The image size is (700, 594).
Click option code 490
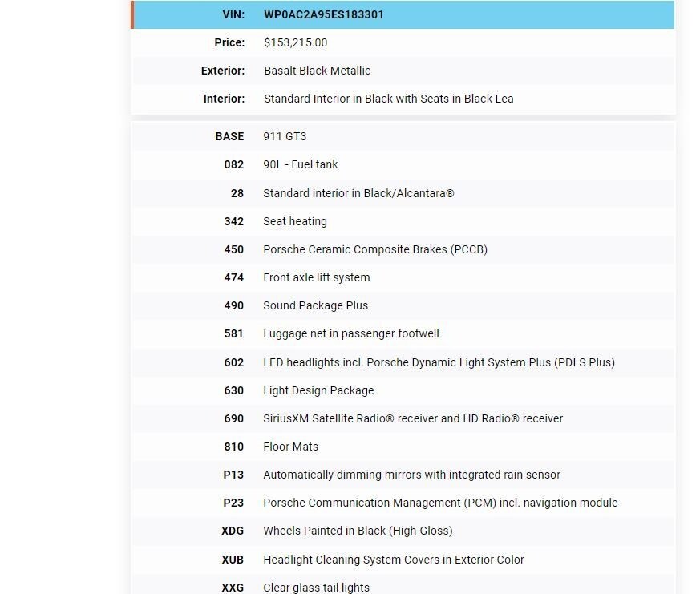pos(234,306)
